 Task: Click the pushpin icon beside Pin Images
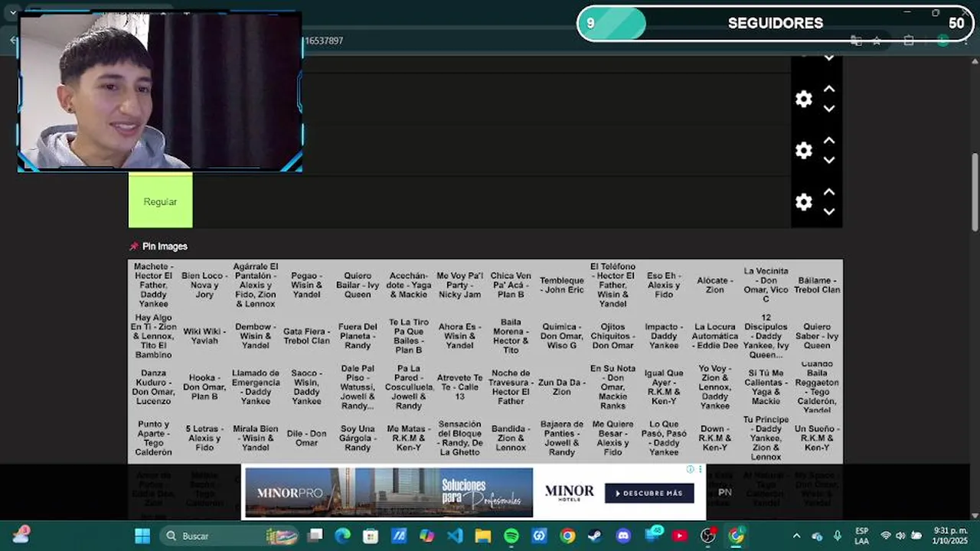134,246
